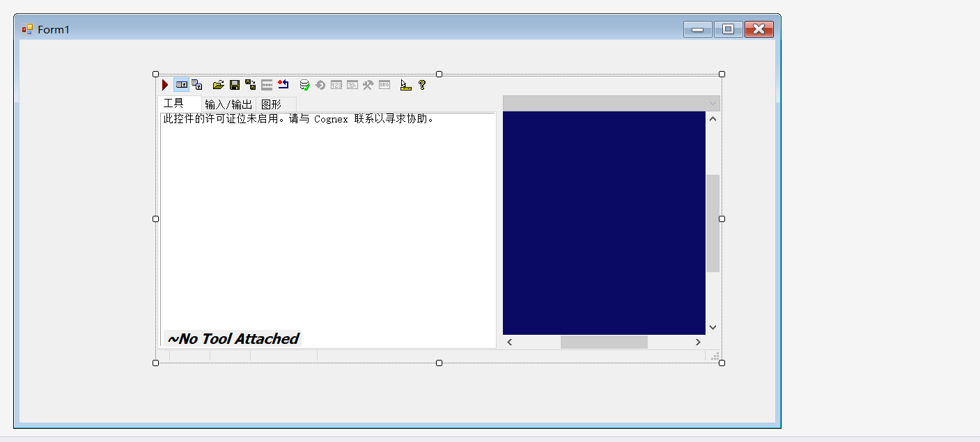Toggle the highlighted tool display button
The width and height of the screenshot is (980, 442).
[182, 85]
